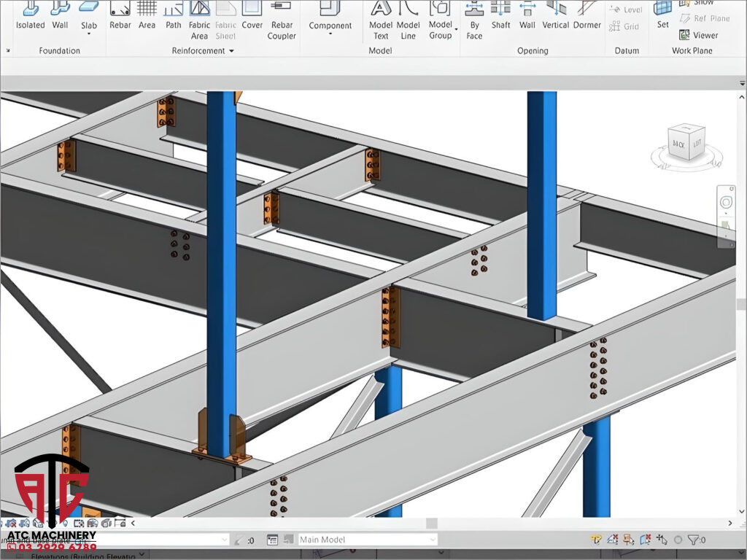Open the Isolated foundation tool
The height and width of the screenshot is (560, 747).
pos(31,16)
